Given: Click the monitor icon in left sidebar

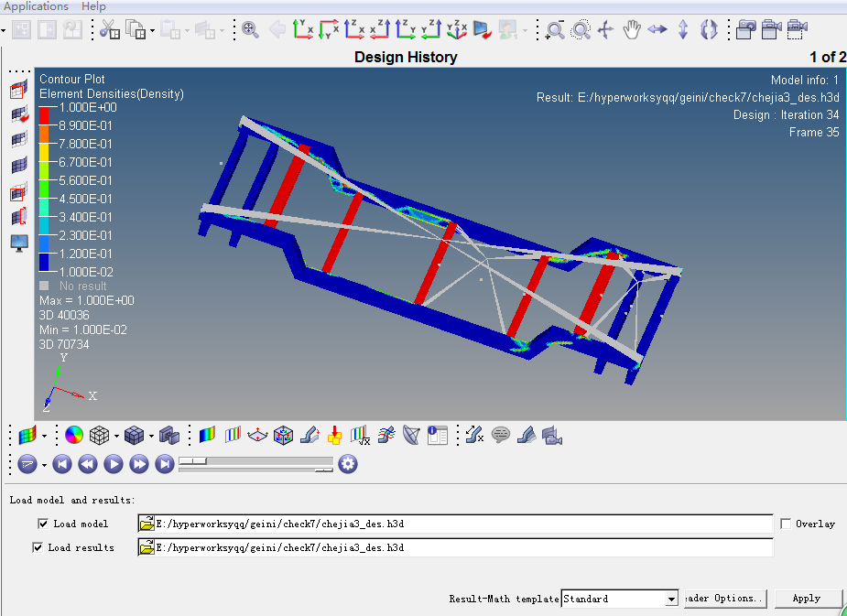Looking at the screenshot, I should 19,243.
